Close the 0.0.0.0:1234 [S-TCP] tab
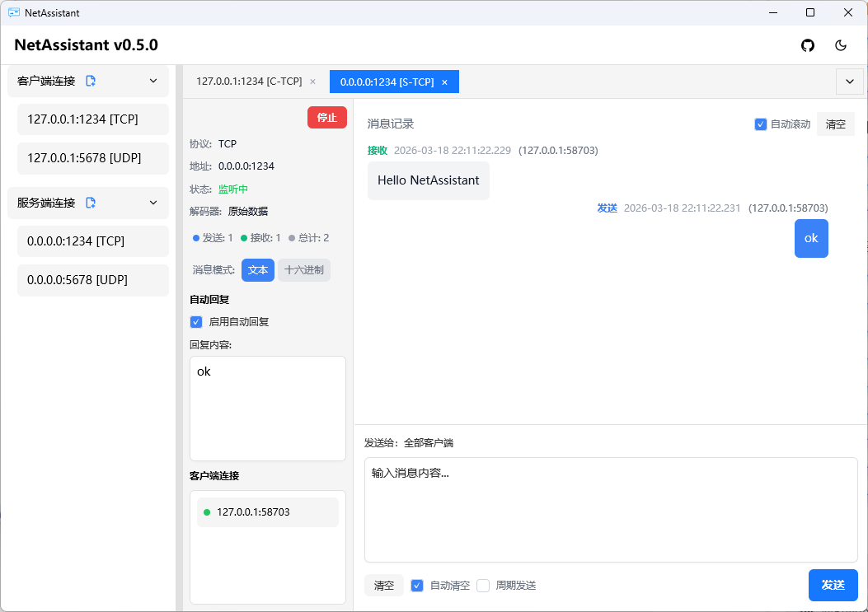The width and height of the screenshot is (868, 612). click(x=444, y=82)
